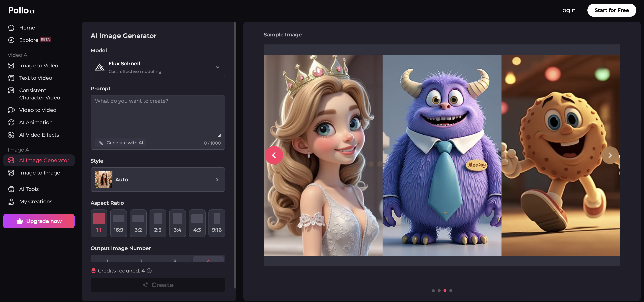Open Image to Image page
Screen dimensions: 644x302
pos(39,173)
